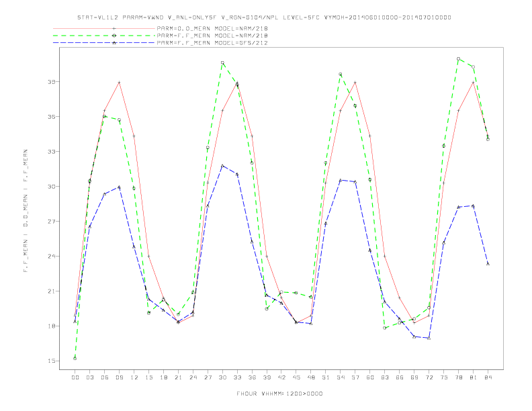Select legend entry PARM=O.O_MEAN MODEL=NAM/218

(212, 28)
